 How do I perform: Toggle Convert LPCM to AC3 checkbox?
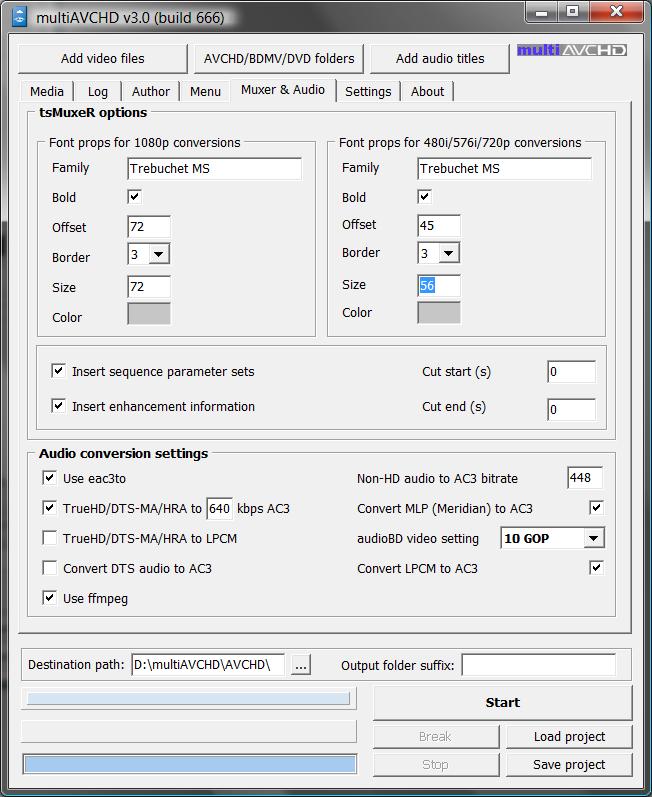click(x=597, y=567)
